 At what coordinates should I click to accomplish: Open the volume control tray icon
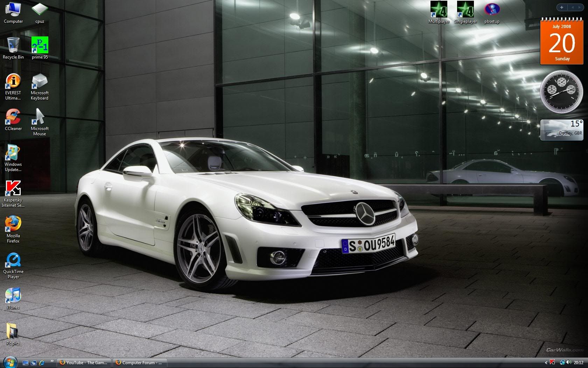coord(568,362)
